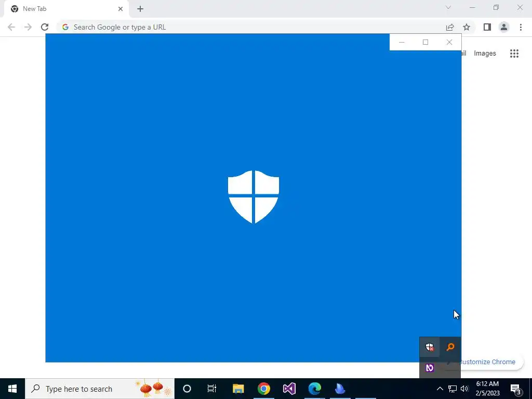Open Chrome's three-dot menu
Viewport: 532px width, 399px height.
(x=521, y=27)
